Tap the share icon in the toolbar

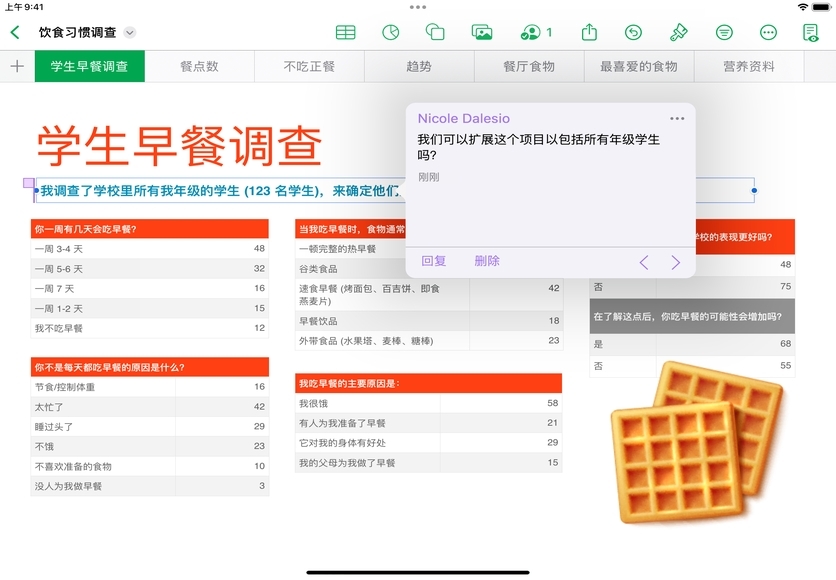tap(589, 32)
